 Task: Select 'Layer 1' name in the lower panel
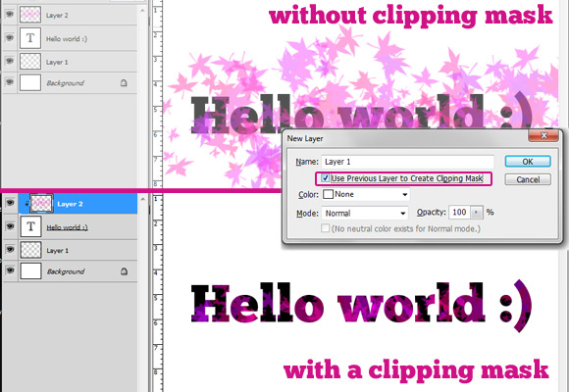(57, 251)
